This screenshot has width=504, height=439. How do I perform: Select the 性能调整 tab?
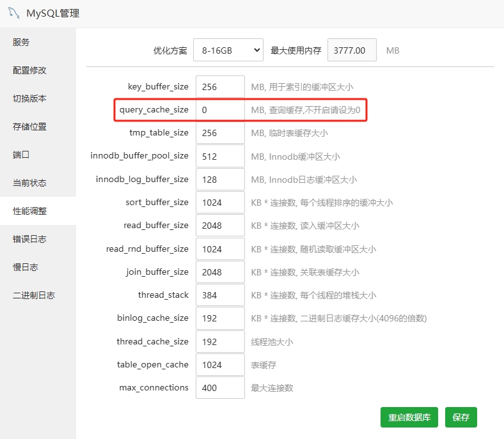[x=30, y=211]
